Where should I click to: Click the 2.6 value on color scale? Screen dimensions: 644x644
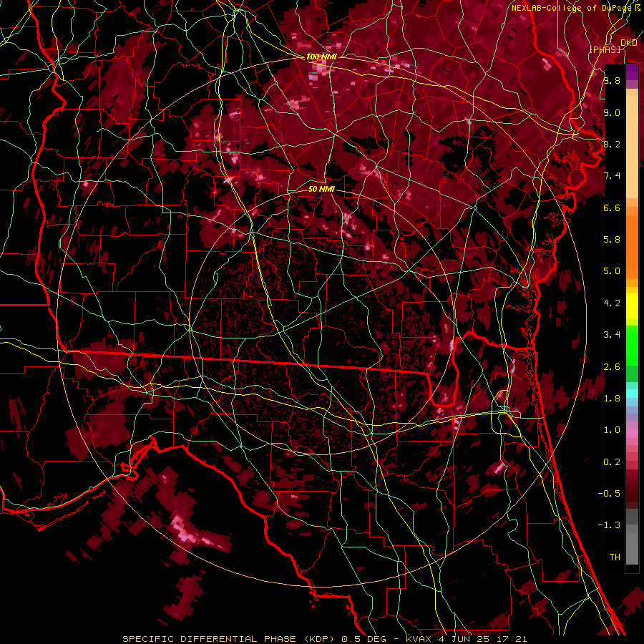point(612,367)
